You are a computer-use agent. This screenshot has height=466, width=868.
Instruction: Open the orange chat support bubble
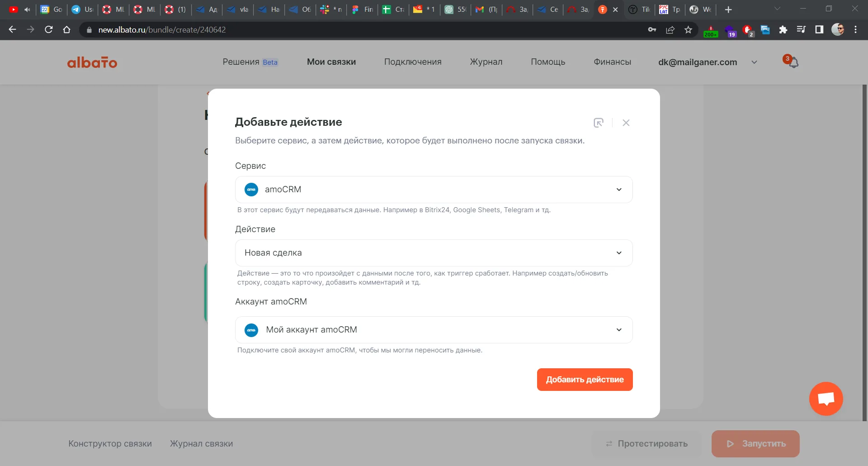[826, 399]
